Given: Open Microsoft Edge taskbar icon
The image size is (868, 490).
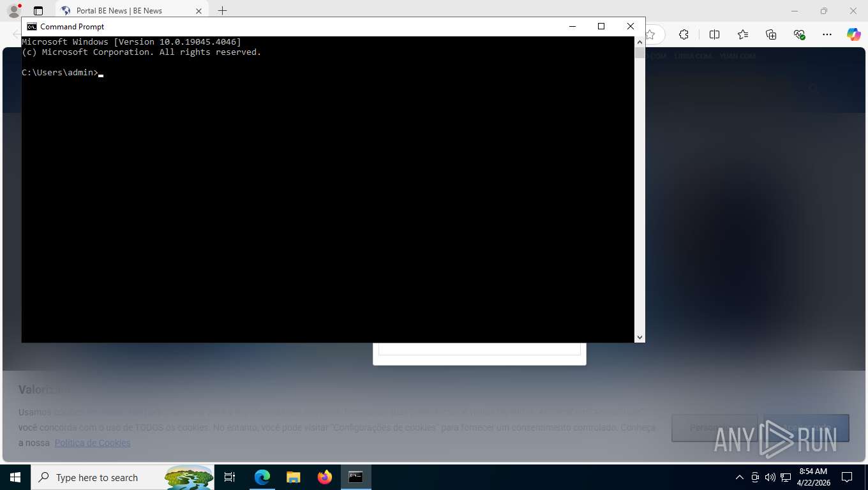Looking at the screenshot, I should [x=262, y=477].
